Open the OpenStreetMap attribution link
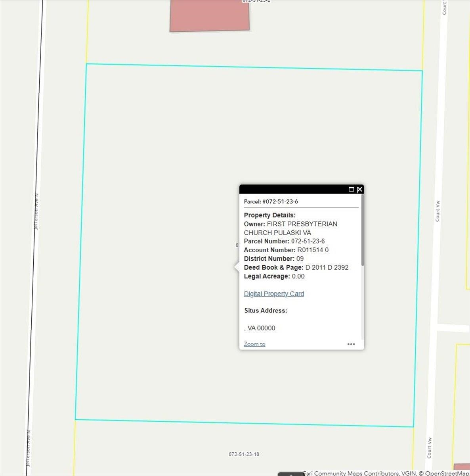470x476 pixels. 447,473
